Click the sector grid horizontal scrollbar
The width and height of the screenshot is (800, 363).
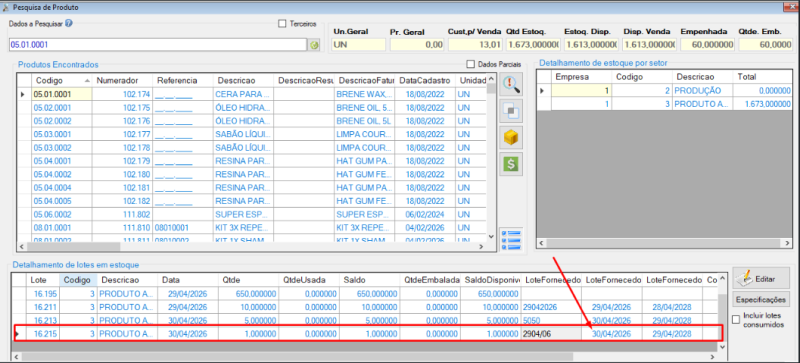(x=665, y=243)
